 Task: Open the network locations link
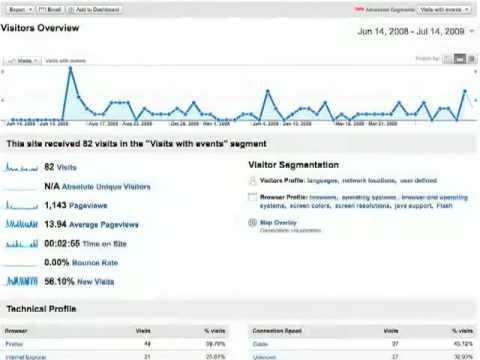tap(369, 180)
